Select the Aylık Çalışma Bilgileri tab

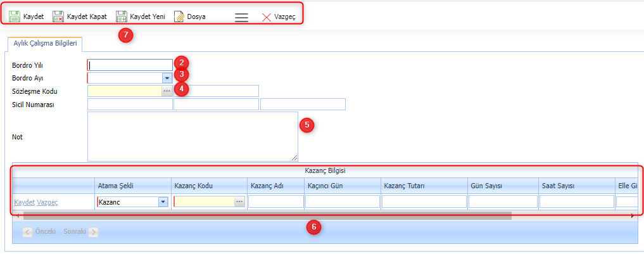45,44
